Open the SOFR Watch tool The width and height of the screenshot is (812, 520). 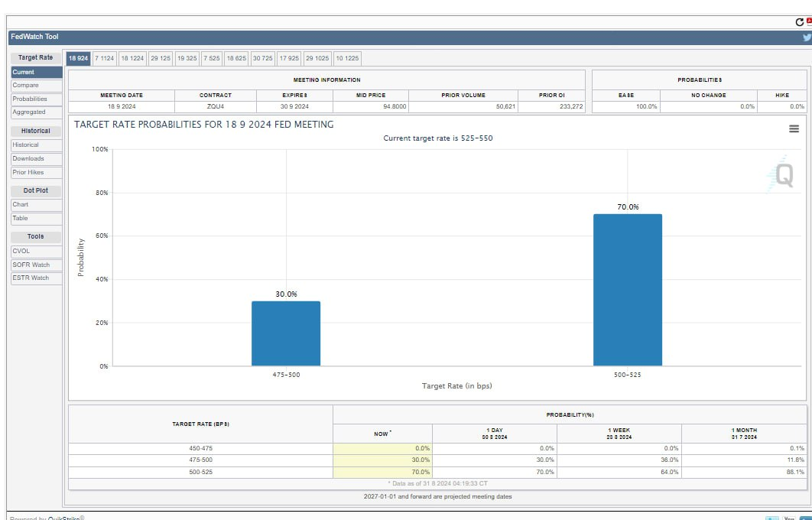coord(36,265)
